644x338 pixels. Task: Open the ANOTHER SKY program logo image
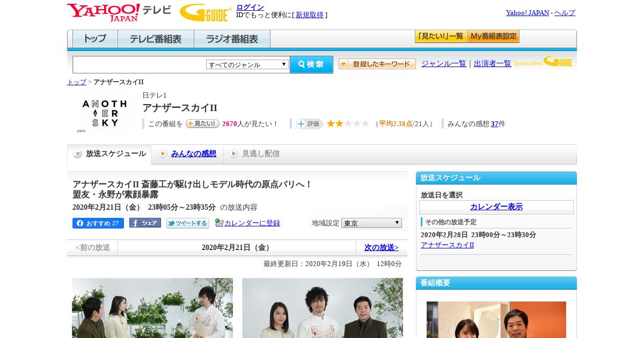point(105,114)
